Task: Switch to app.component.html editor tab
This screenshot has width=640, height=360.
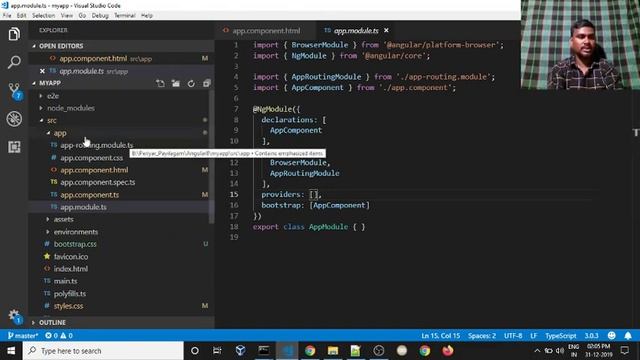Action: 265,31
